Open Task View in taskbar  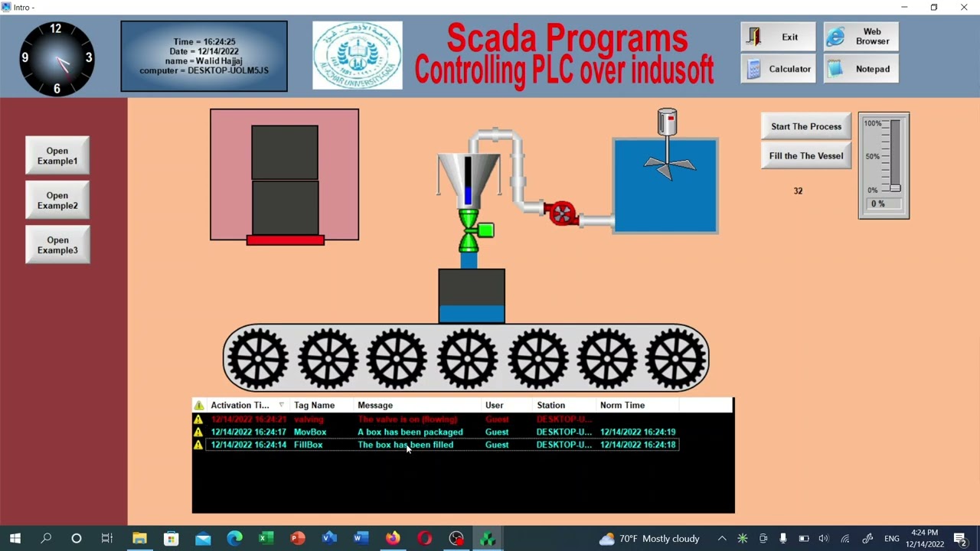[107, 539]
